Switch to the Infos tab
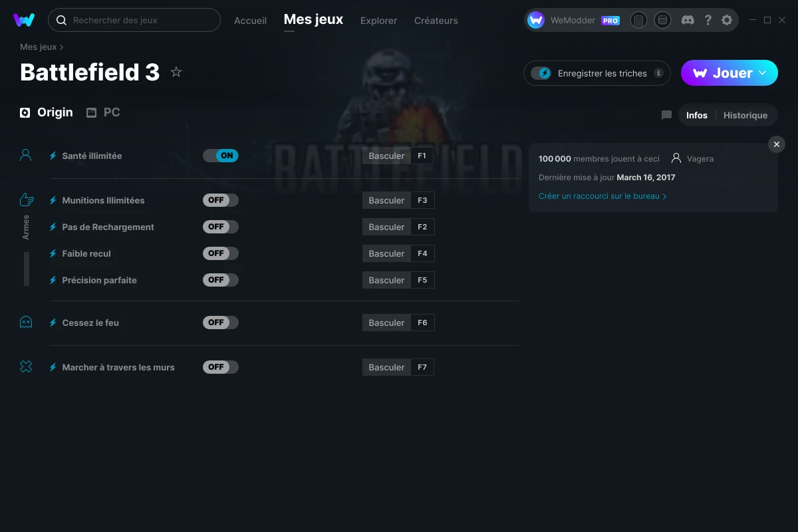 point(697,115)
